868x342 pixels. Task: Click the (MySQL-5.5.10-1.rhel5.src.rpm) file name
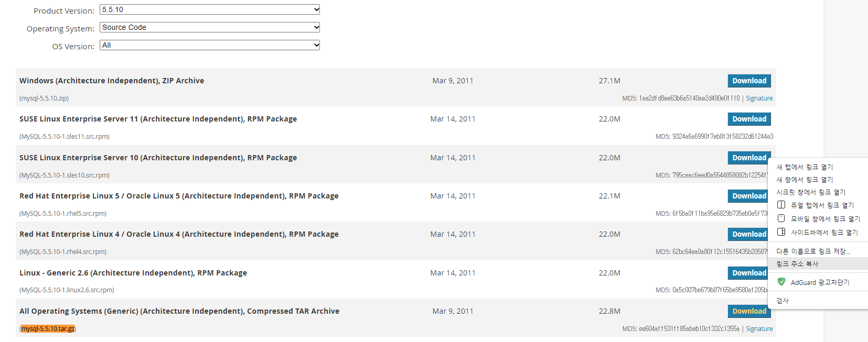63,213
